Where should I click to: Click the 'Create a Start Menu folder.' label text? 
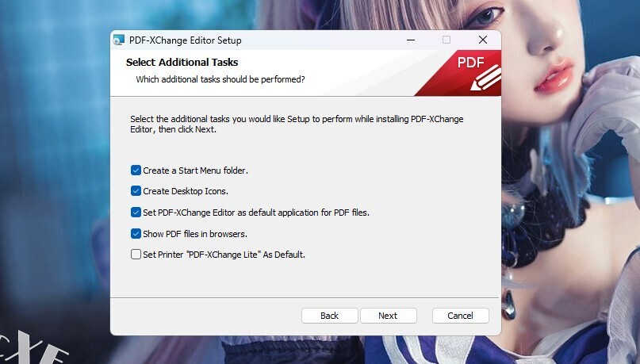point(196,171)
